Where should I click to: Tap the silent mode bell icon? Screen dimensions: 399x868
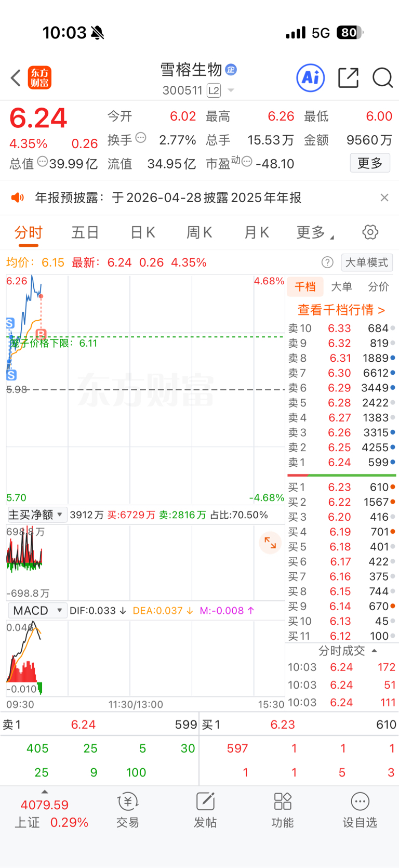(x=97, y=33)
